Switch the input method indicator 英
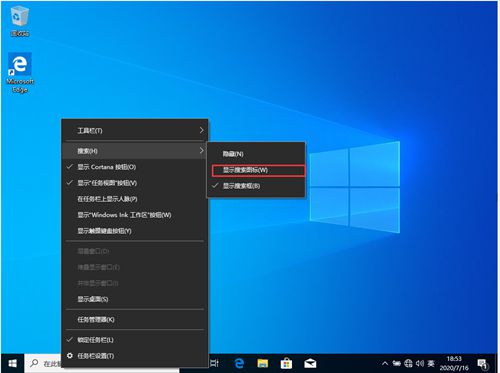500x373 pixels. pos(431,363)
